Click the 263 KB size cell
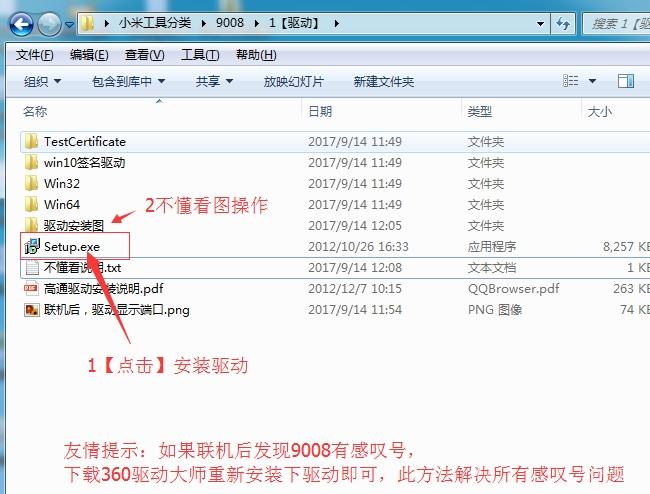The width and height of the screenshot is (650, 494). pyautogui.click(x=631, y=288)
